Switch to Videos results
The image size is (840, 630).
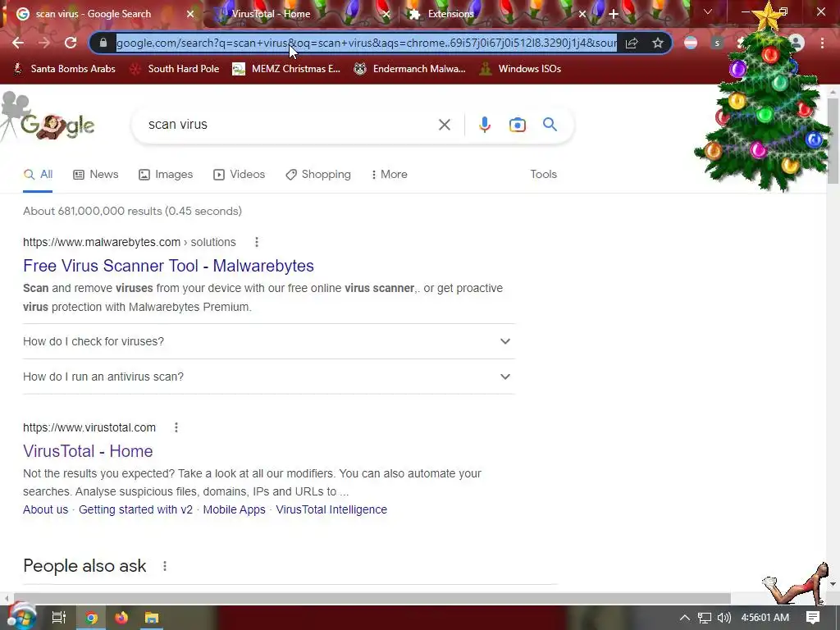point(239,175)
